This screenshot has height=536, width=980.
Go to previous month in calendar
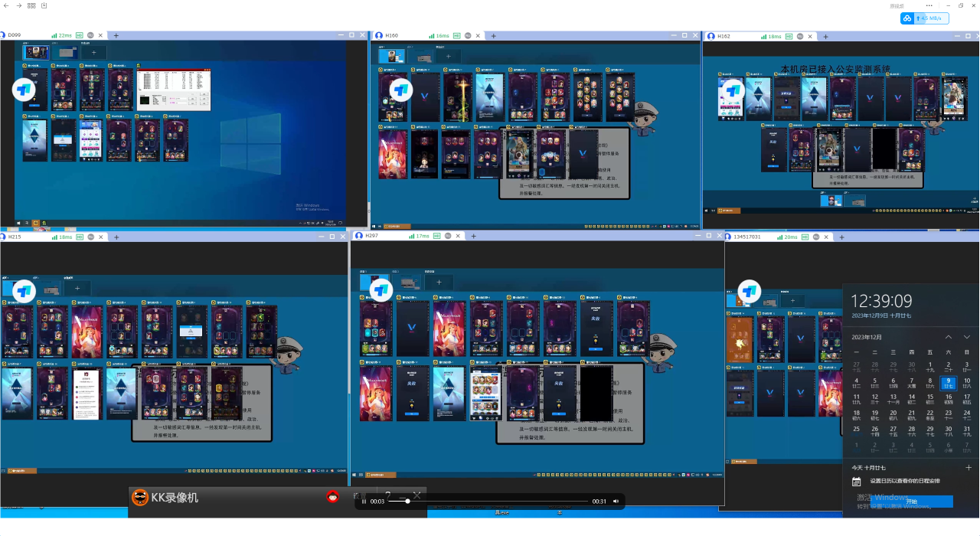(x=949, y=337)
